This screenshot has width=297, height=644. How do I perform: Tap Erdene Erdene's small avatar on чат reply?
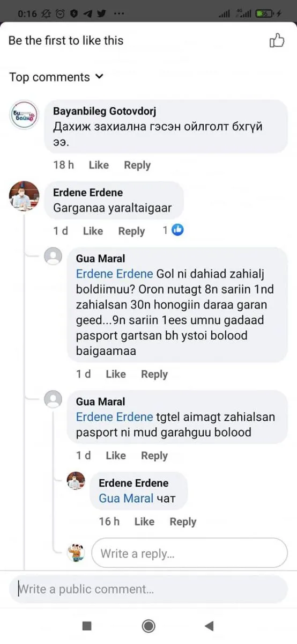coord(76,481)
